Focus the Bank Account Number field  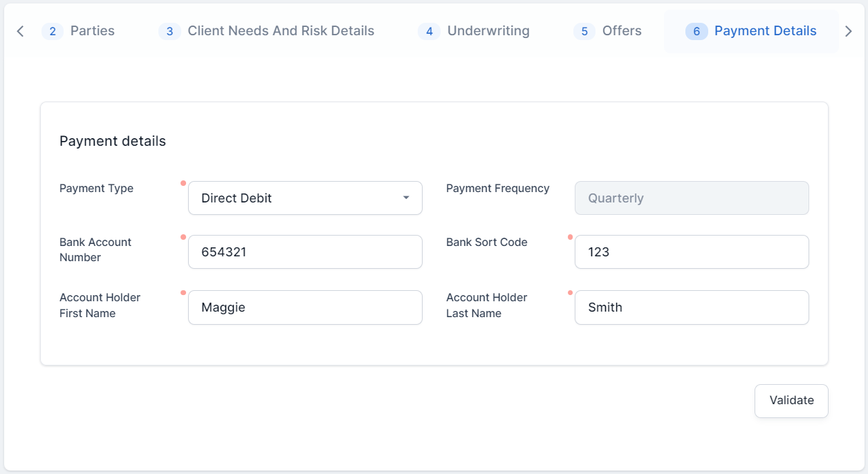pos(305,252)
